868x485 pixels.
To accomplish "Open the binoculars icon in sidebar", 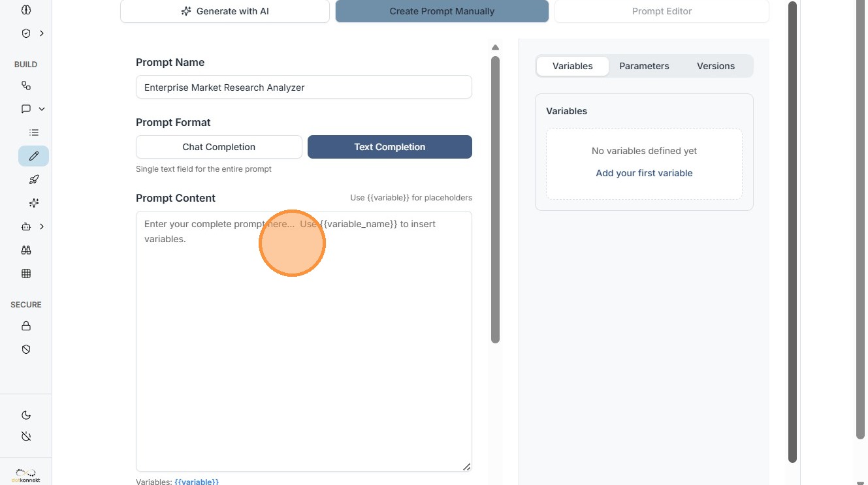I will coord(26,250).
